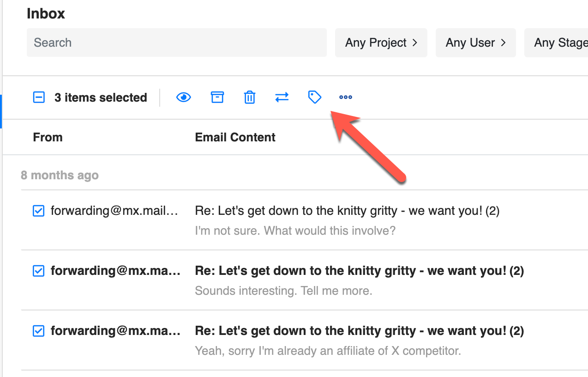Click the tag icon to label emails
Screen dimensions: 588x377
pos(314,97)
